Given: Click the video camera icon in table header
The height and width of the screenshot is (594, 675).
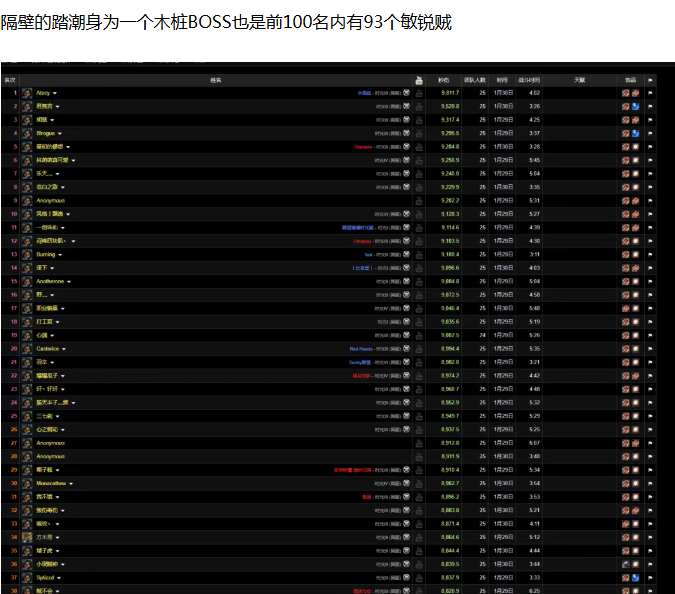Looking at the screenshot, I should (x=419, y=80).
